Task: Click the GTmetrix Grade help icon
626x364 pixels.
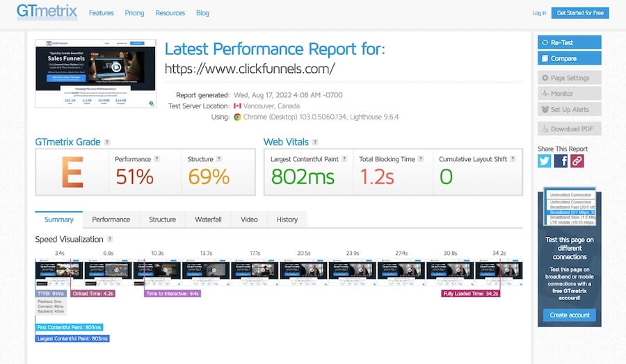Action: 107,142
